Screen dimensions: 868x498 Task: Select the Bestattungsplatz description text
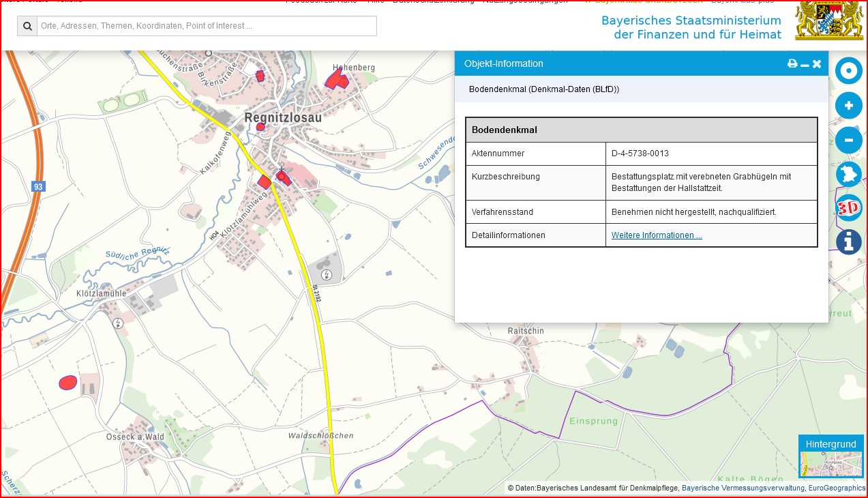pyautogui.click(x=701, y=182)
